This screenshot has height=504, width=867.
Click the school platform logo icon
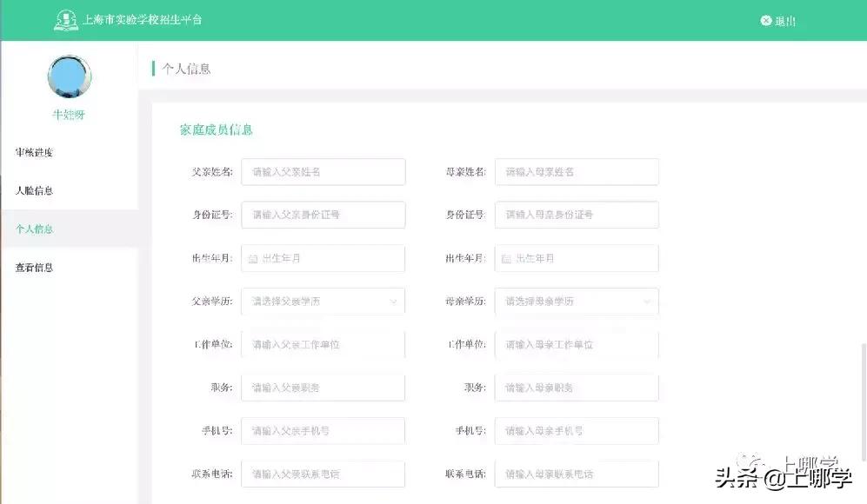65,19
